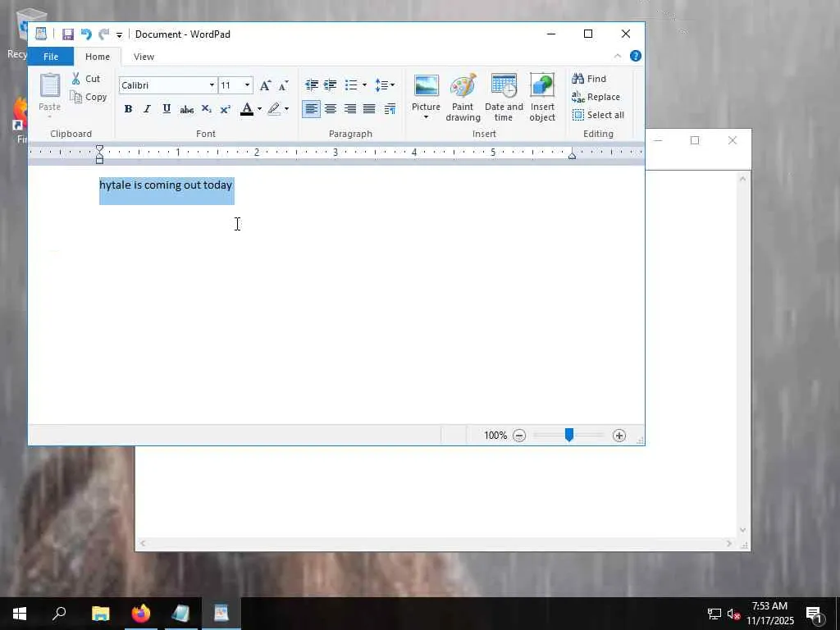This screenshot has height=630, width=840.
Task: Click the Save icon in the WordPad title bar
Action: pos(67,34)
